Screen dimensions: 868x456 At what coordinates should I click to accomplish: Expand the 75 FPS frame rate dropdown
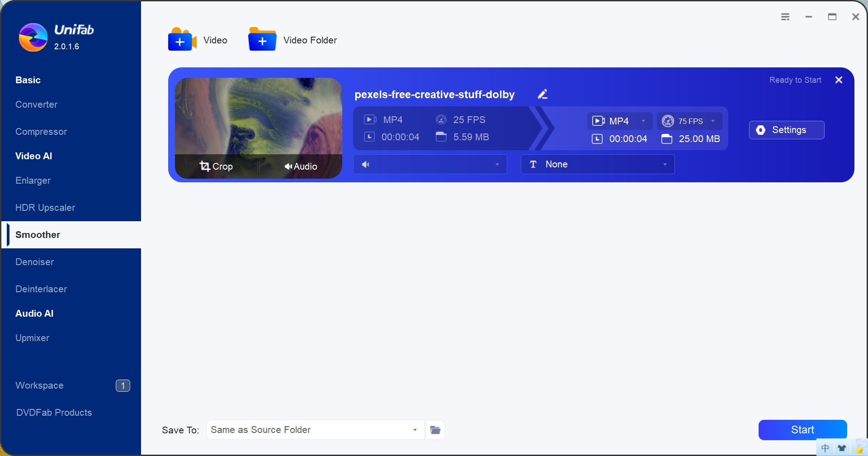pos(689,121)
